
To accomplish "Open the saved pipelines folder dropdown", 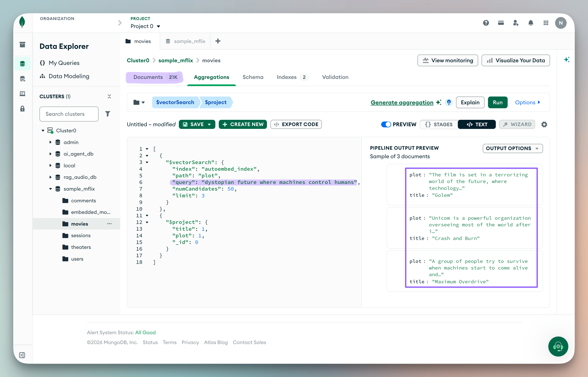I will coord(139,102).
